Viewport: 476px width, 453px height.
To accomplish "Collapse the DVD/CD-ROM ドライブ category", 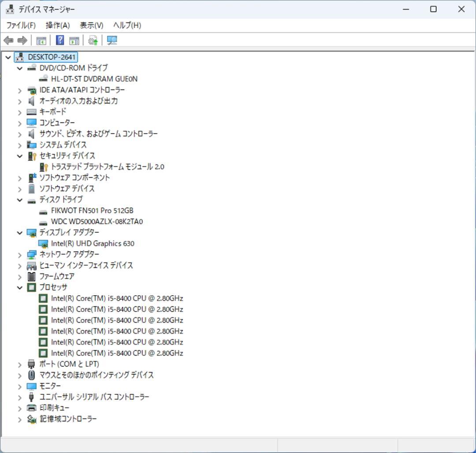I will [19, 68].
